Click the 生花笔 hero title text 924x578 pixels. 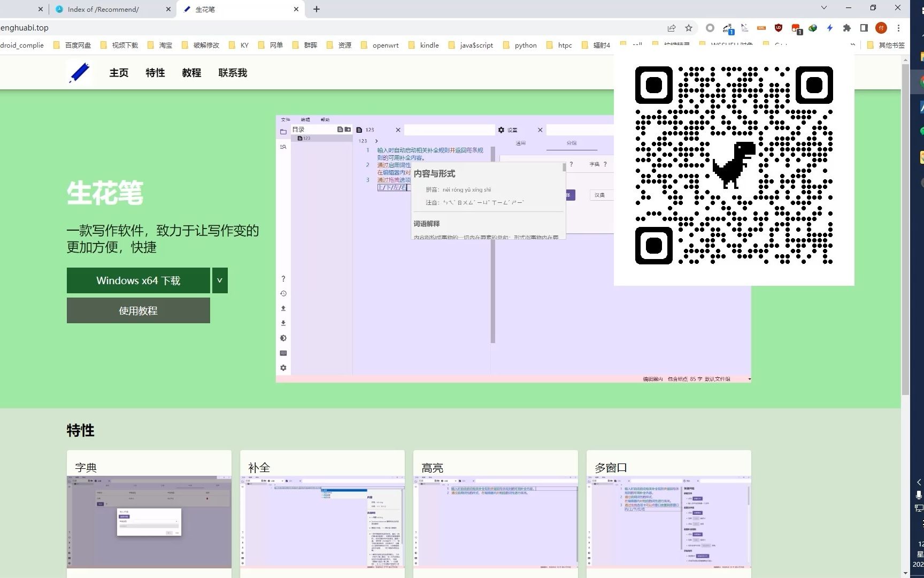point(105,193)
